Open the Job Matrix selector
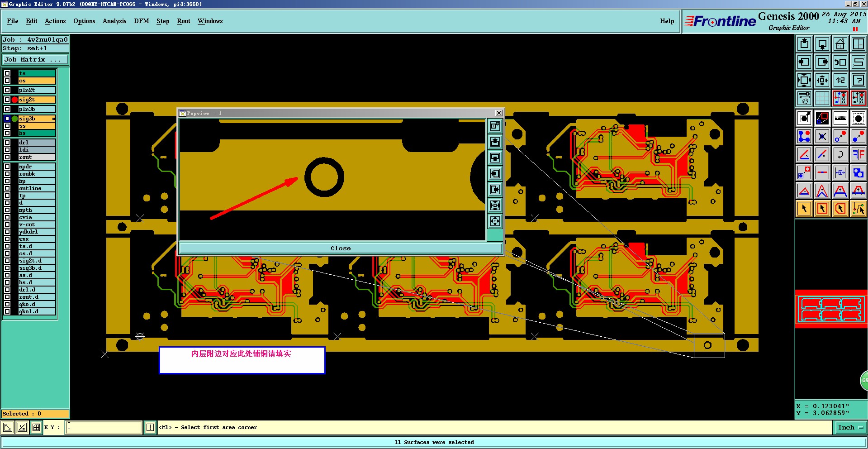The width and height of the screenshot is (868, 449). point(35,60)
